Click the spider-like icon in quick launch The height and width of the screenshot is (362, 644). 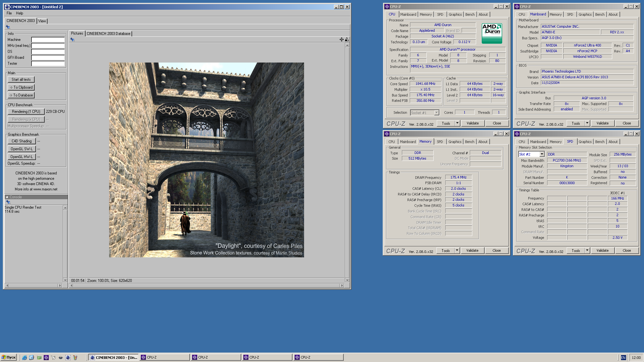(x=61, y=358)
